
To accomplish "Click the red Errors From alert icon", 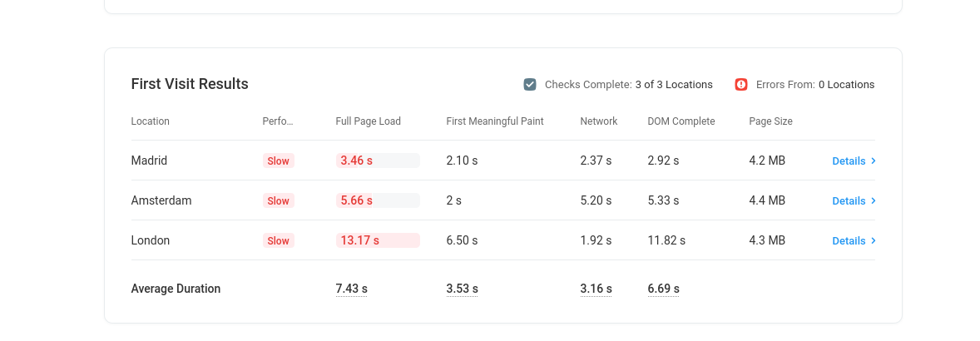I will tap(741, 84).
